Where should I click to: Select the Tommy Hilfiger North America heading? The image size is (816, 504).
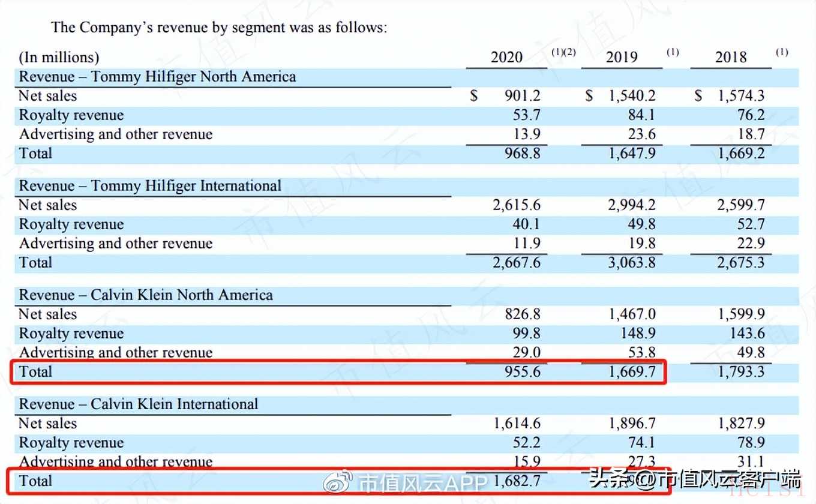click(x=157, y=77)
